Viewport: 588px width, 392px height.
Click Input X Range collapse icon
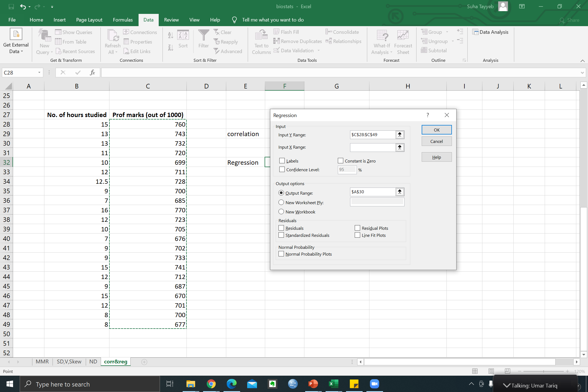click(400, 147)
